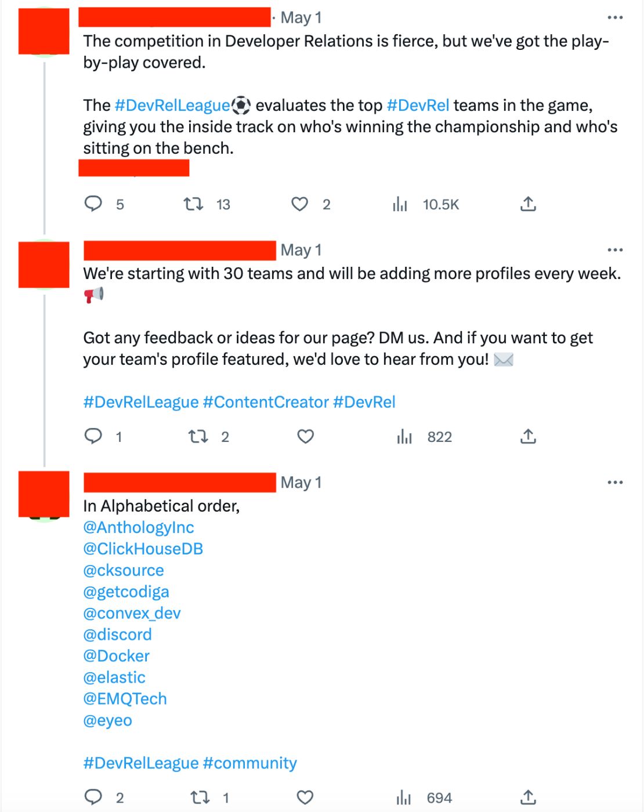Like the tweet about starting with 30 teams
644x812 pixels.
click(305, 436)
